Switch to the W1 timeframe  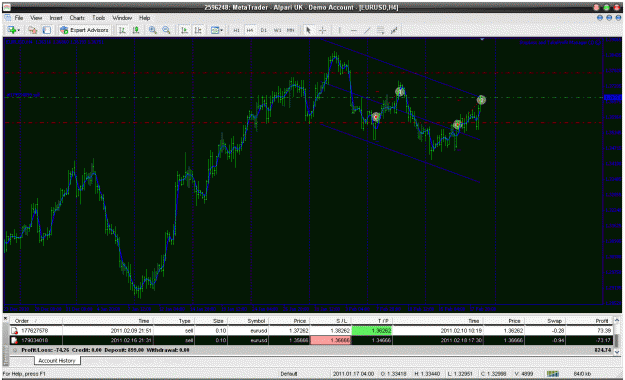[x=277, y=30]
